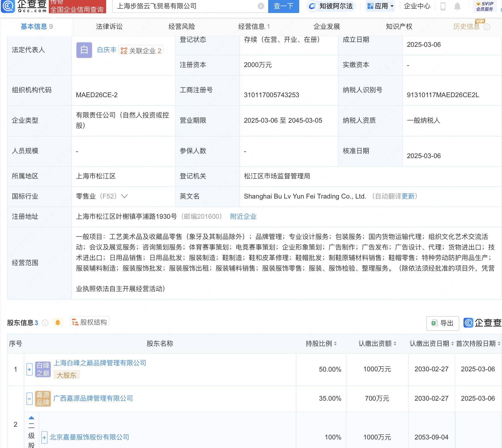The width and height of the screenshot is (502, 448).
Task: Click the 查一下 search button
Action: pos(283,6)
